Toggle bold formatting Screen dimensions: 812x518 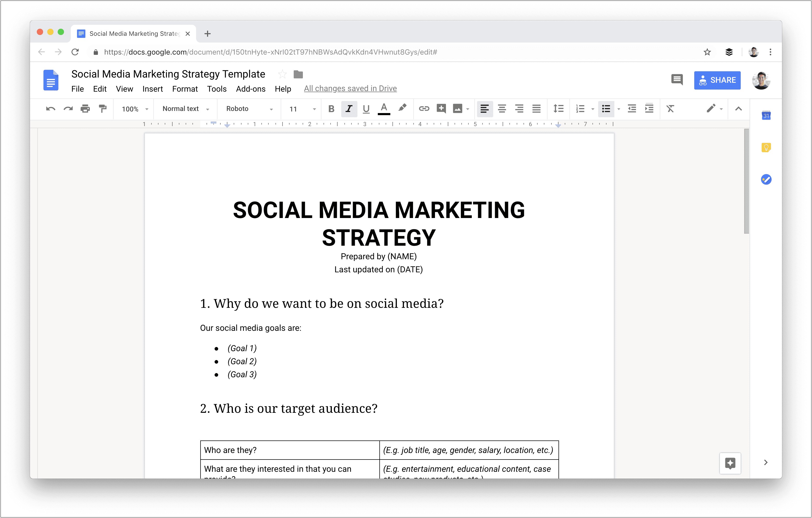point(331,109)
